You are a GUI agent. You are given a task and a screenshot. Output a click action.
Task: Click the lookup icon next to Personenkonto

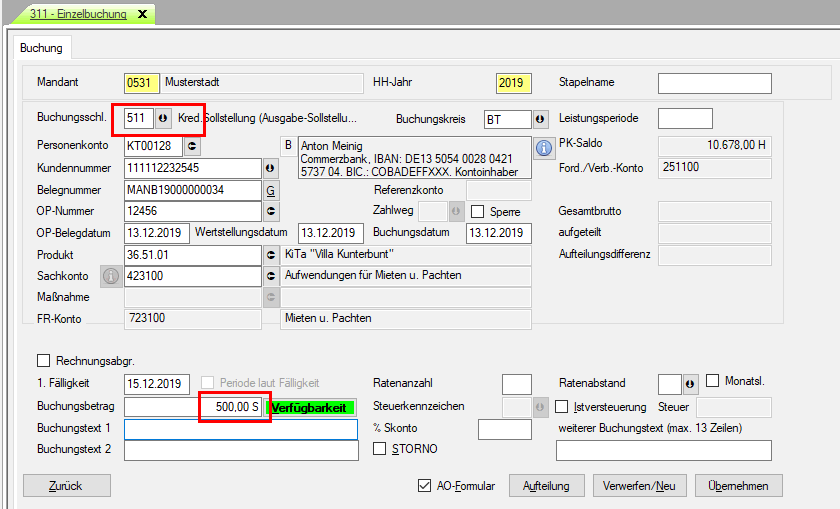pos(193,146)
